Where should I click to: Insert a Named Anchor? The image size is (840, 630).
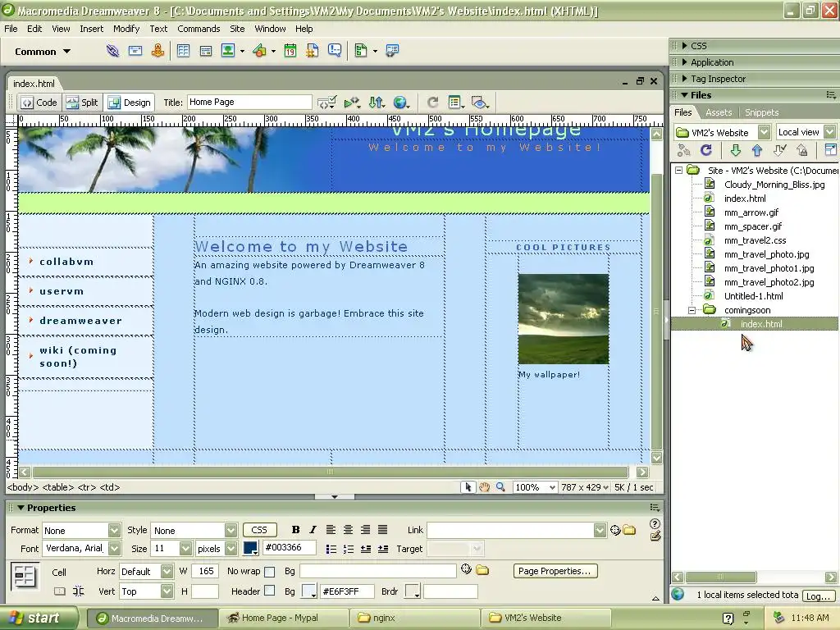pyautogui.click(x=157, y=51)
